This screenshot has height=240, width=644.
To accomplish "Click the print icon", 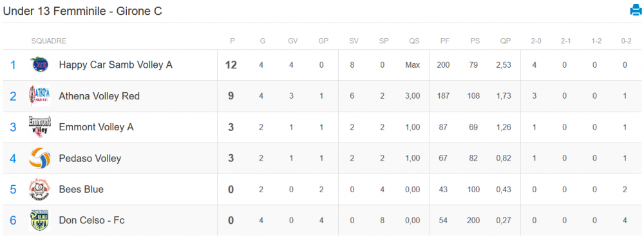I will (x=636, y=10).
